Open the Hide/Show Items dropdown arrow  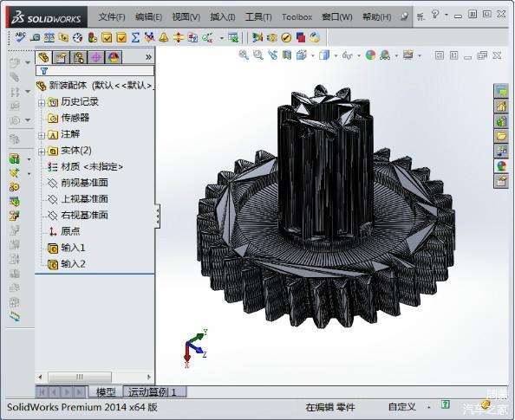359,55
